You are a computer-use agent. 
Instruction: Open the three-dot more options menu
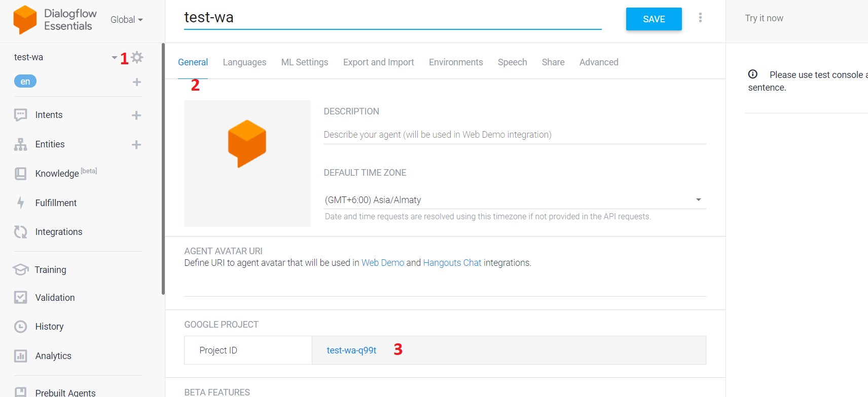pyautogui.click(x=700, y=18)
